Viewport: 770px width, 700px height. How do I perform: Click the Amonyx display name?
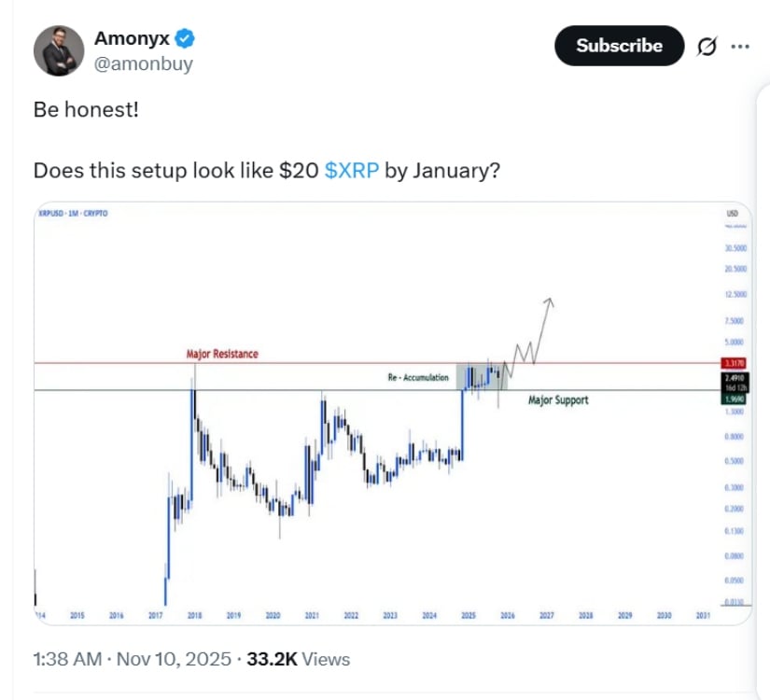tap(132, 39)
